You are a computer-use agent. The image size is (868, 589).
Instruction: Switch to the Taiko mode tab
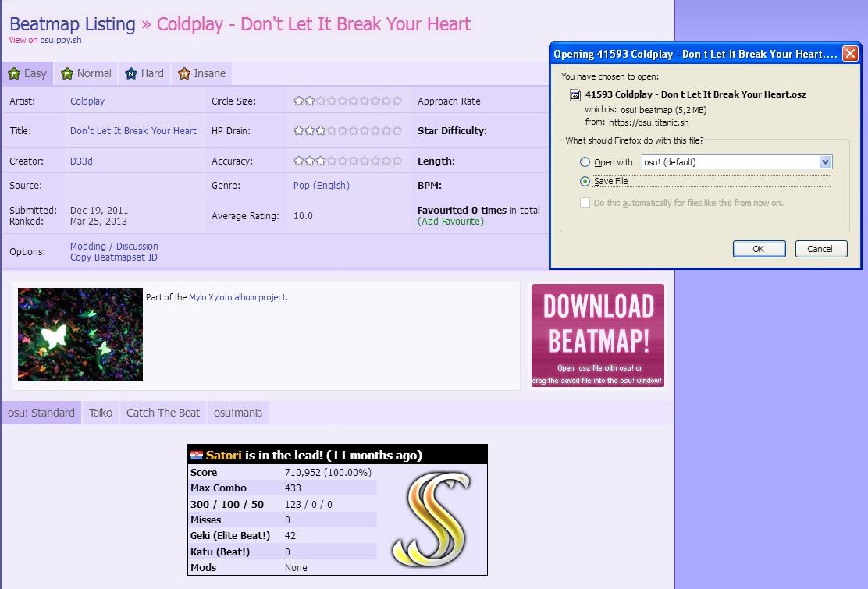point(100,413)
